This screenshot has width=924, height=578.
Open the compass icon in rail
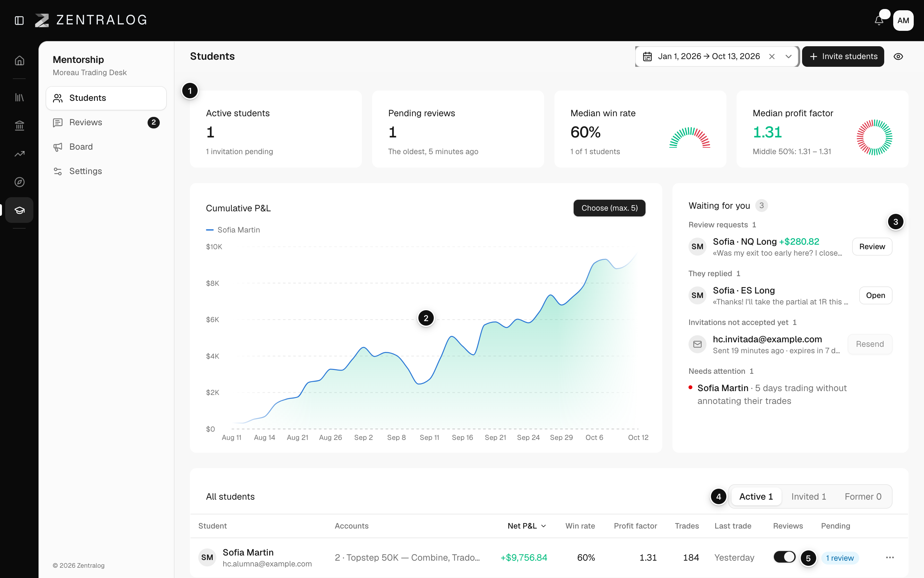pos(20,182)
